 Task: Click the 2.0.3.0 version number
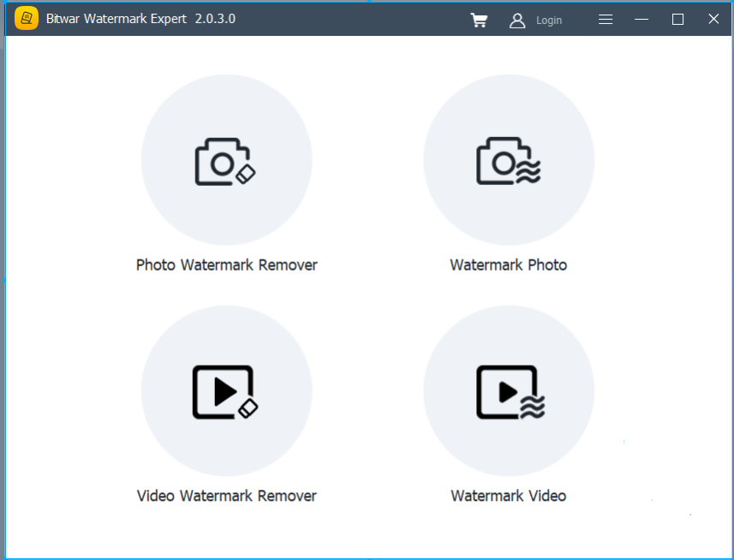pyautogui.click(x=215, y=19)
